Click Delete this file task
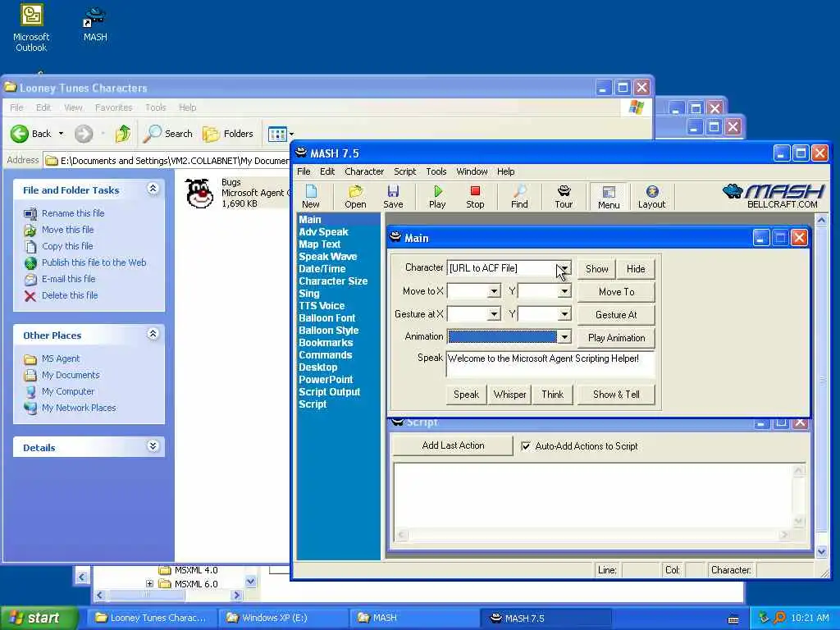Viewport: 840px width, 630px height. (x=70, y=295)
